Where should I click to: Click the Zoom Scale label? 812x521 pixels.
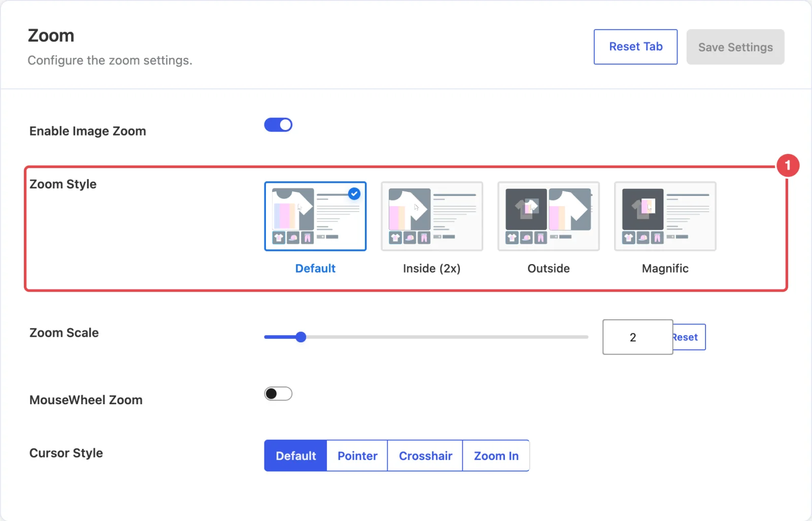coord(64,333)
